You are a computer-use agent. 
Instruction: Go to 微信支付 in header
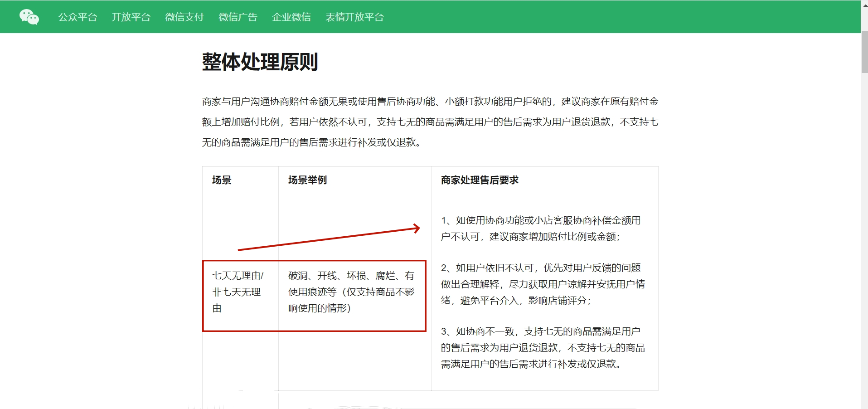click(x=184, y=17)
